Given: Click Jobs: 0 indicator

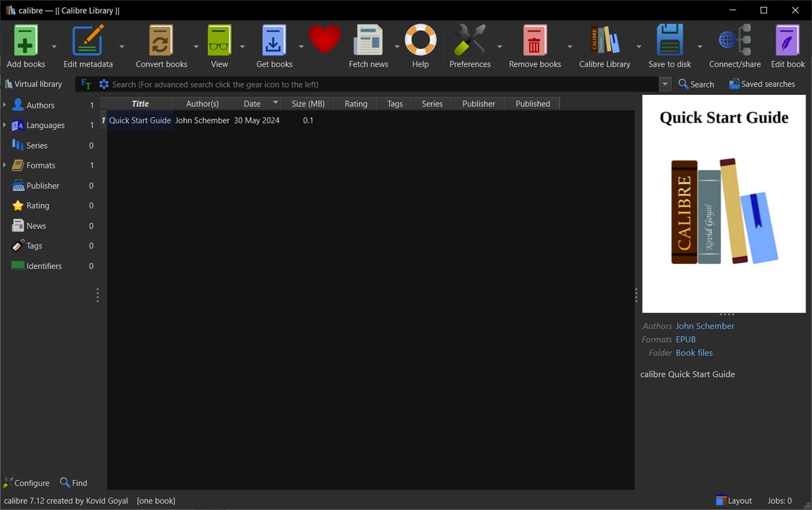Looking at the screenshot, I should click(x=780, y=501).
